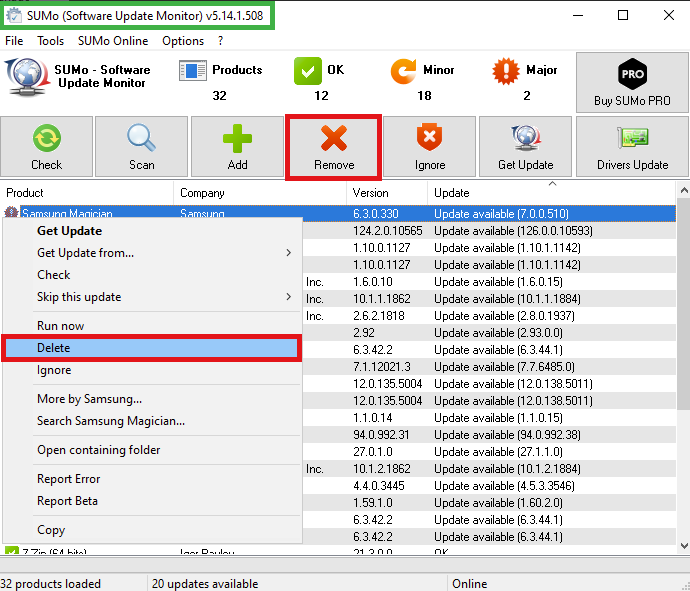690x591 pixels.
Task: Expand Skip this update submenu
Action: click(151, 297)
